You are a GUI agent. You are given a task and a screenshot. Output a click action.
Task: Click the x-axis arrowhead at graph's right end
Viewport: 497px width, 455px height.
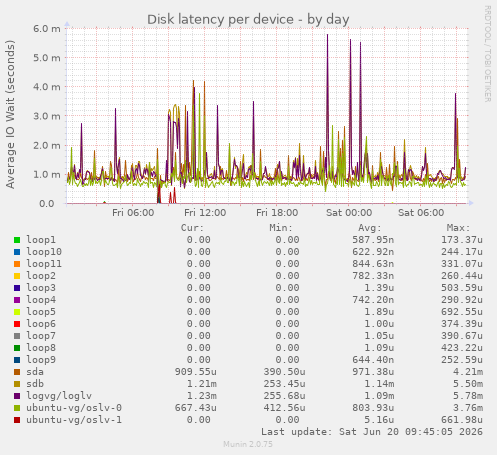point(471,203)
